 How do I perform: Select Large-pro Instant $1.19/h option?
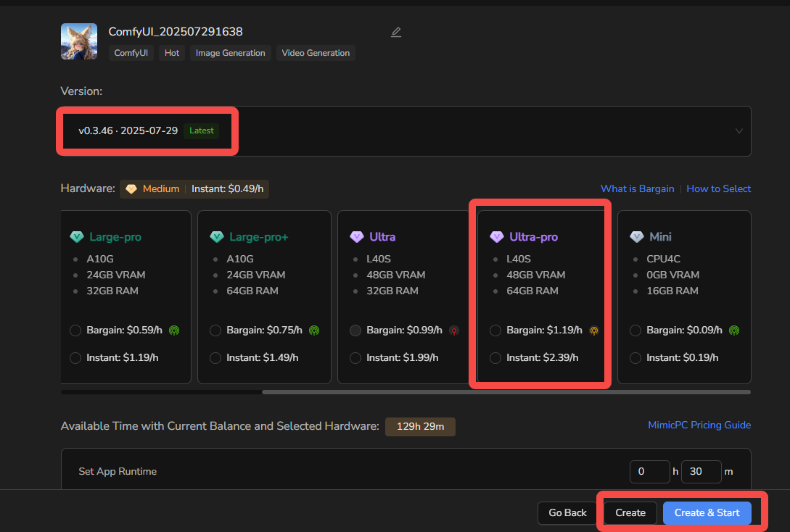click(75, 358)
